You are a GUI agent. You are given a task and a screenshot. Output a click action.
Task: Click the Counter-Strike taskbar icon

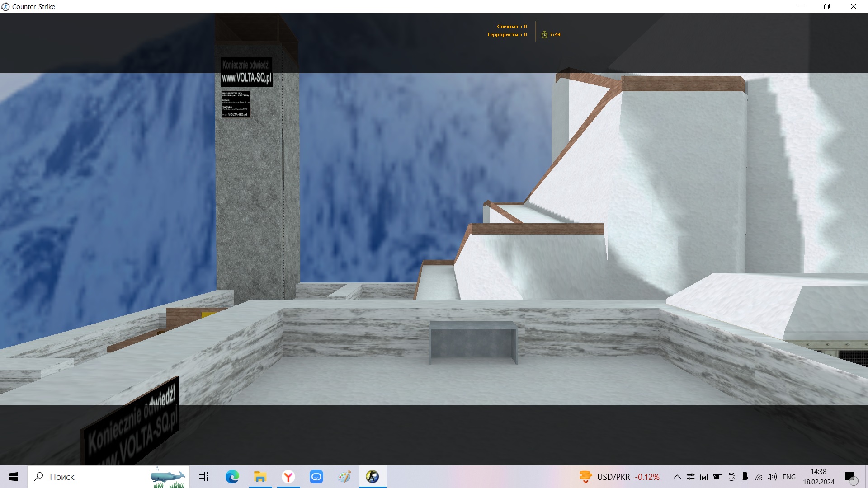point(373,477)
